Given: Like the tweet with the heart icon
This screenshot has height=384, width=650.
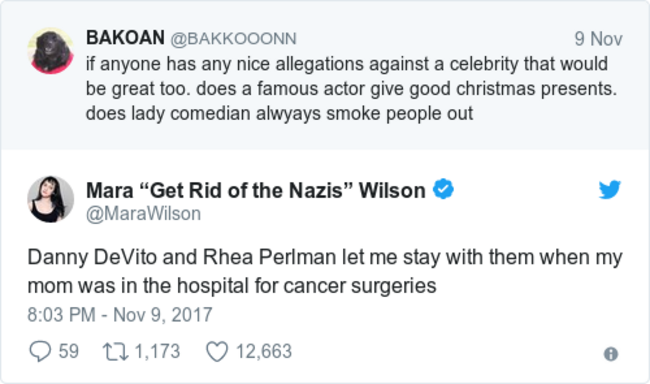Looking at the screenshot, I should tap(217, 352).
